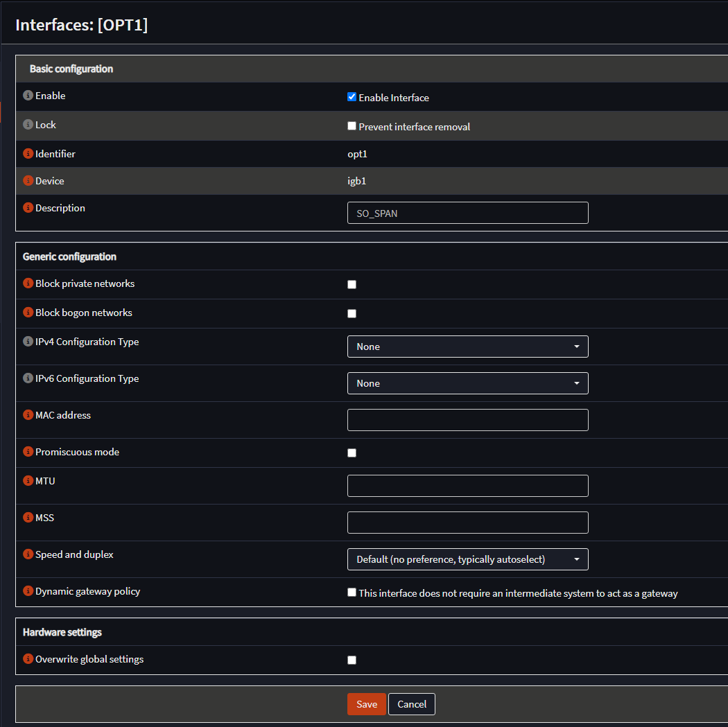Click the Block bogon networks help icon
Screen dimensions: 728x727
pos(28,313)
